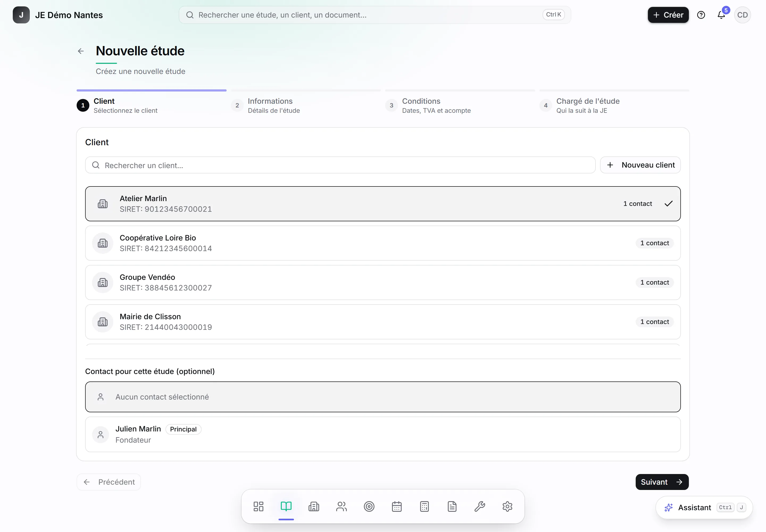Open the studies book icon in dock
Image resolution: width=766 pixels, height=532 pixels.
286,506
